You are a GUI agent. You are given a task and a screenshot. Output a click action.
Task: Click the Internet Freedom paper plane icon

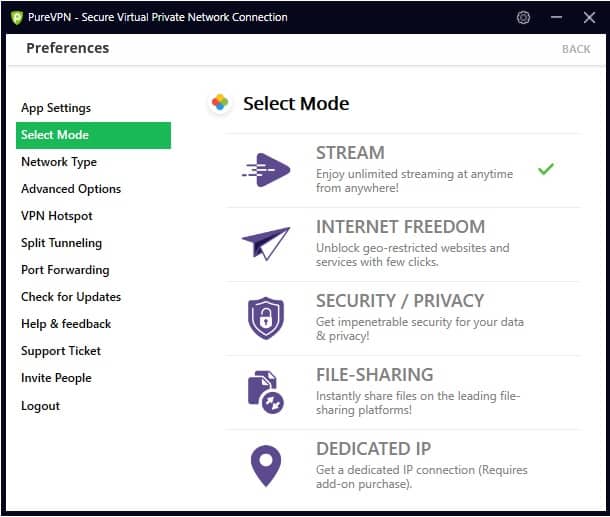pos(266,244)
